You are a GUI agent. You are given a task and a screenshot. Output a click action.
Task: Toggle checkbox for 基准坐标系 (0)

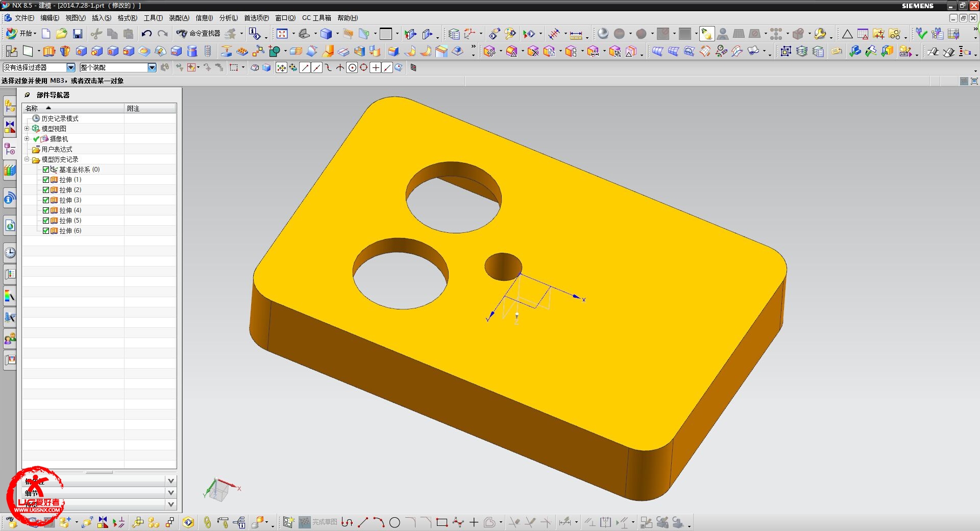coord(46,170)
